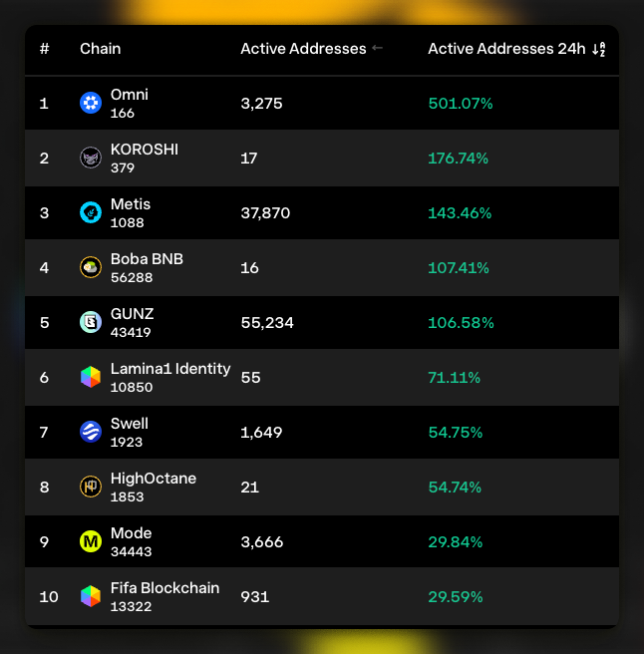This screenshot has width=644, height=654.
Task: Click the Fifa Blockchain hexagon icon
Action: click(x=91, y=596)
